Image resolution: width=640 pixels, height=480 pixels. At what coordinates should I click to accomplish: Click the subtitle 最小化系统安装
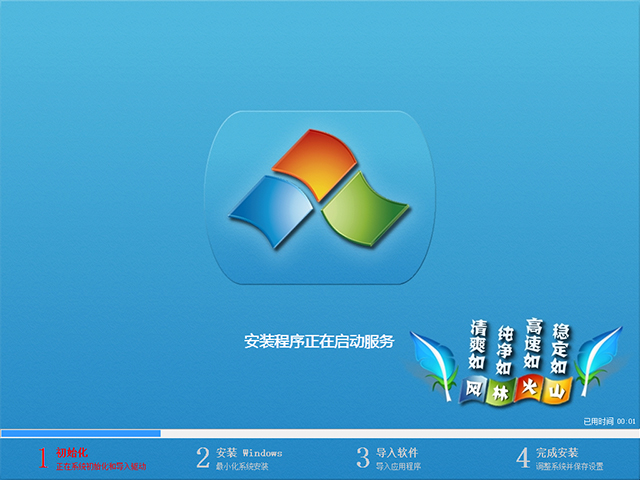click(x=242, y=466)
